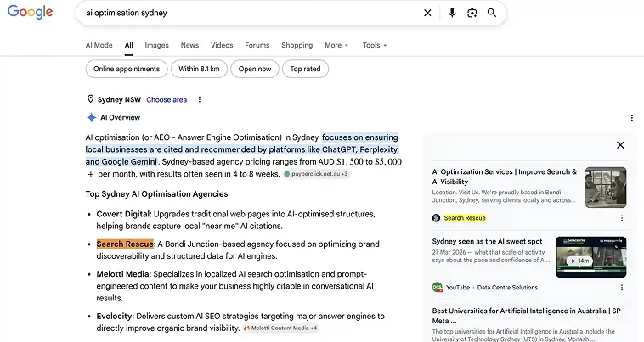Play the 14m YouTube video thumbnail

click(x=591, y=257)
